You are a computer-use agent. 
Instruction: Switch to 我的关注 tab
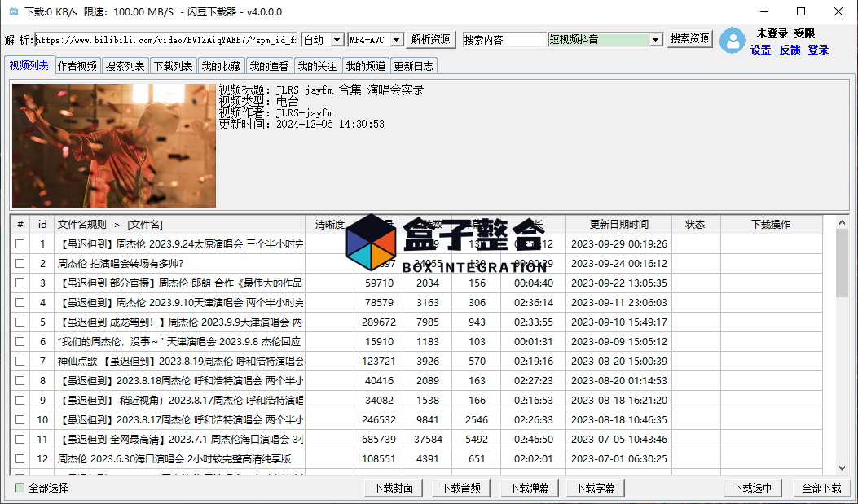[318, 66]
